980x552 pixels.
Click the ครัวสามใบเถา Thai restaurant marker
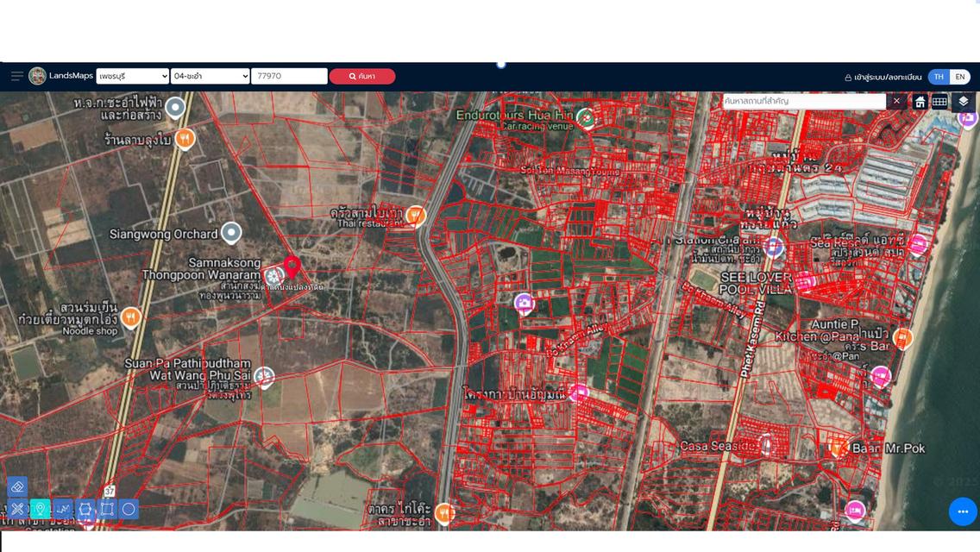click(x=415, y=217)
